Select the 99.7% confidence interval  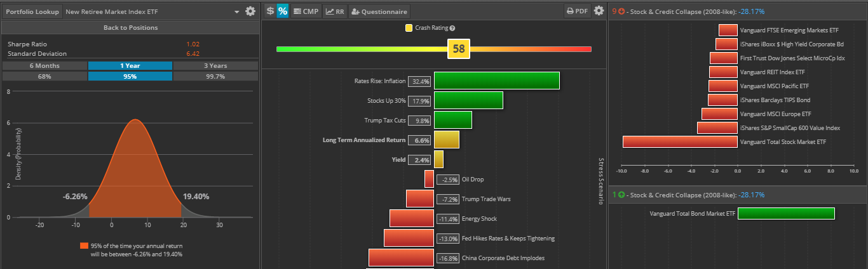[215, 76]
